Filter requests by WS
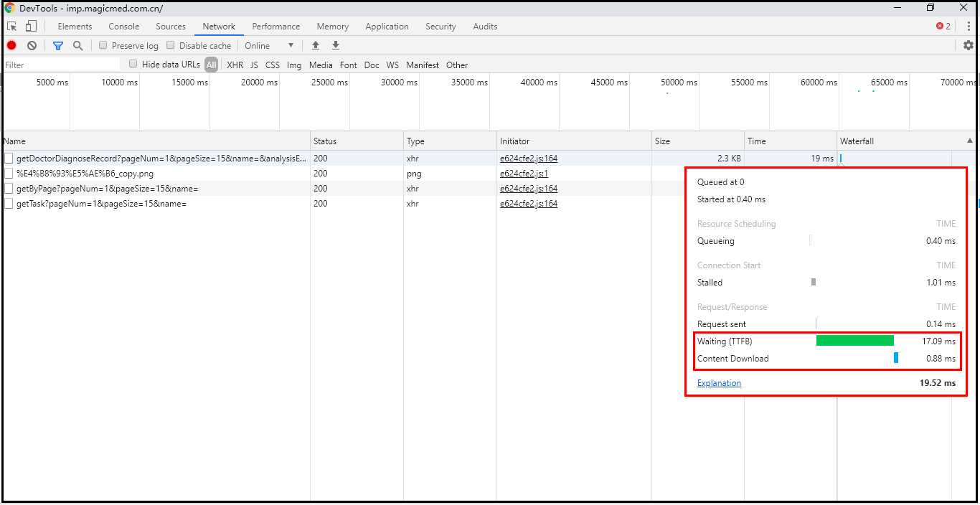The width and height of the screenshot is (980, 505). (392, 65)
